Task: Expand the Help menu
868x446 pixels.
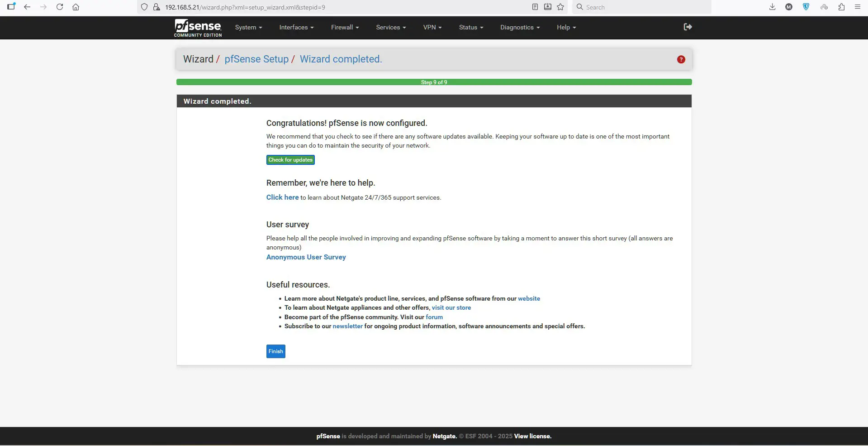Action: (x=566, y=28)
